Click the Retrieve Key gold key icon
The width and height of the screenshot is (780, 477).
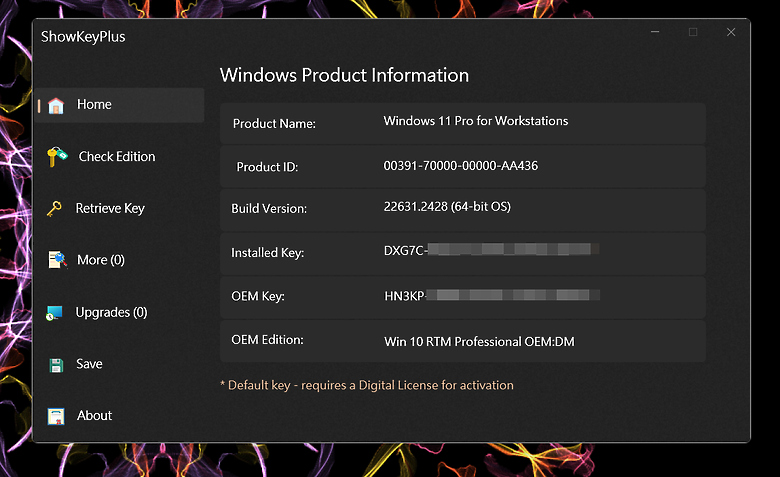coord(54,208)
